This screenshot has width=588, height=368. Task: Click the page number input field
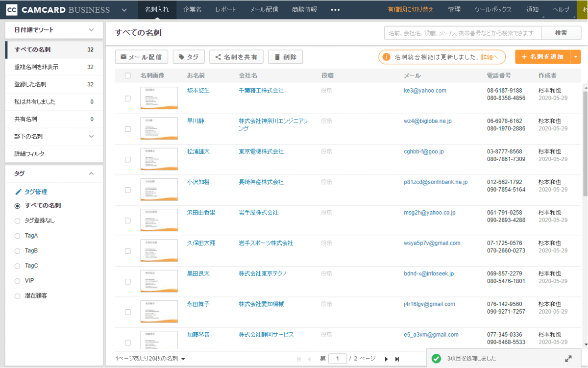click(338, 359)
